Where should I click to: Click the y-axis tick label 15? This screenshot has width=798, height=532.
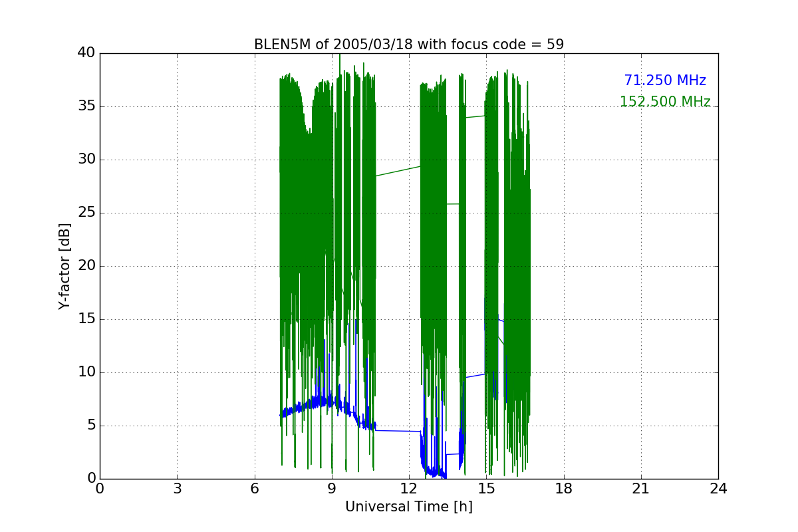[86, 319]
